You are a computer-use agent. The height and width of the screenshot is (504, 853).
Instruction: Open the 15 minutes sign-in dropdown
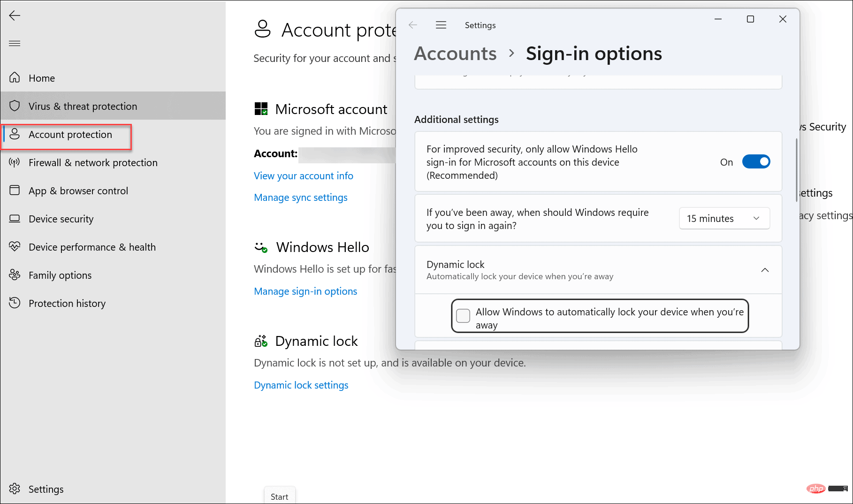point(724,218)
